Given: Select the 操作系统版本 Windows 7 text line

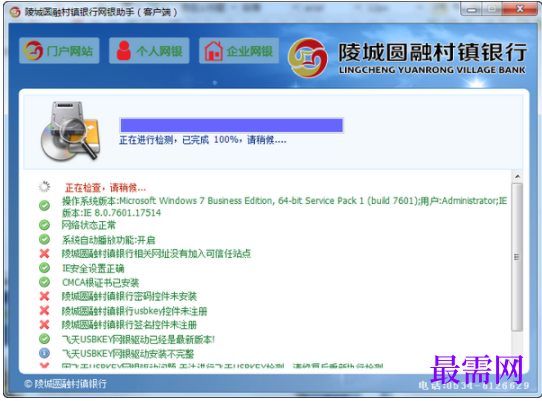Looking at the screenshot, I should click(284, 206).
